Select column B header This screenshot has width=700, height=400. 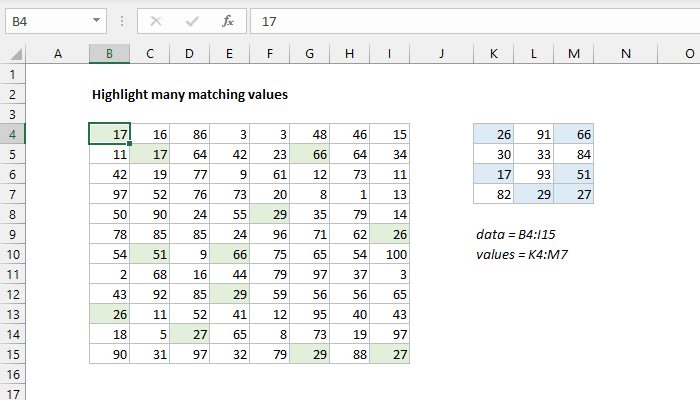click(109, 53)
